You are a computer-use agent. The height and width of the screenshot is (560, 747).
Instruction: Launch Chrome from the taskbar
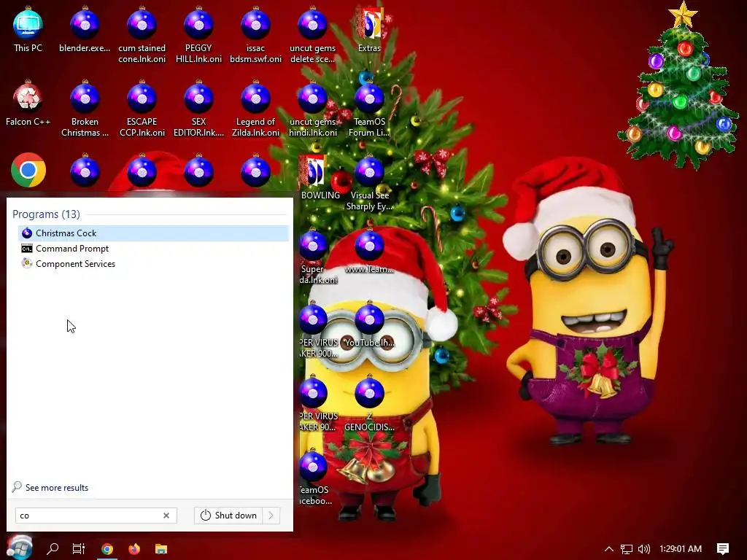(107, 549)
